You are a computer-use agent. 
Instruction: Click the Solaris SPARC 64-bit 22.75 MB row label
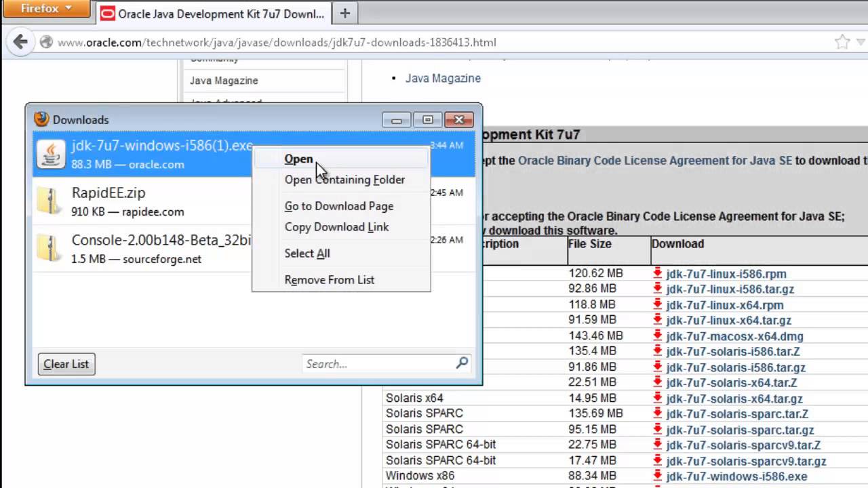point(441,445)
